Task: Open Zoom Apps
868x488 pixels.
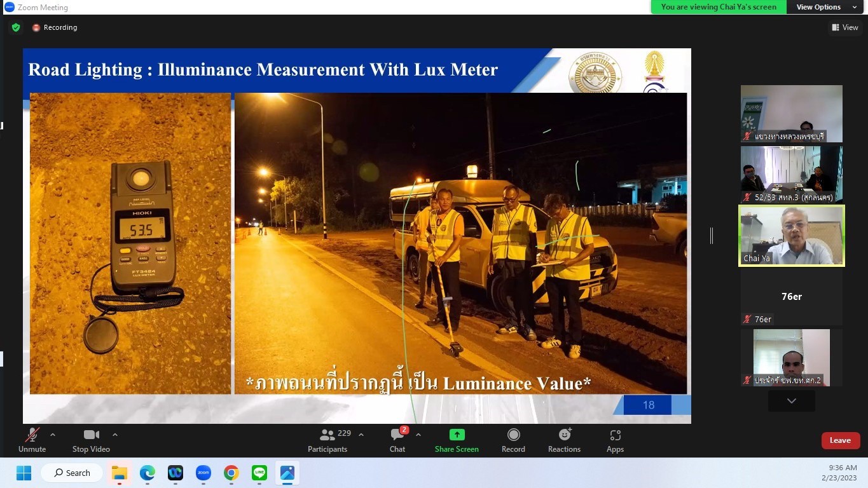Action: point(615,440)
